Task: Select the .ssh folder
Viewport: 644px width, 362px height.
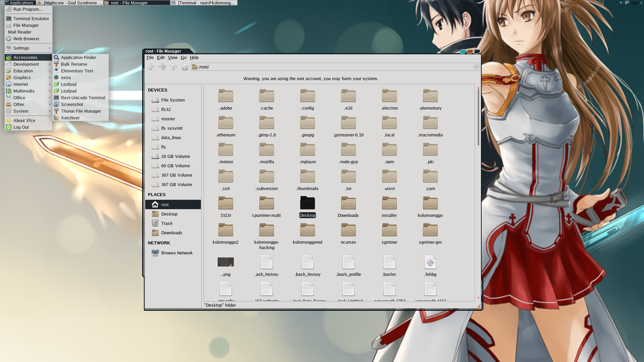Action: (x=226, y=180)
